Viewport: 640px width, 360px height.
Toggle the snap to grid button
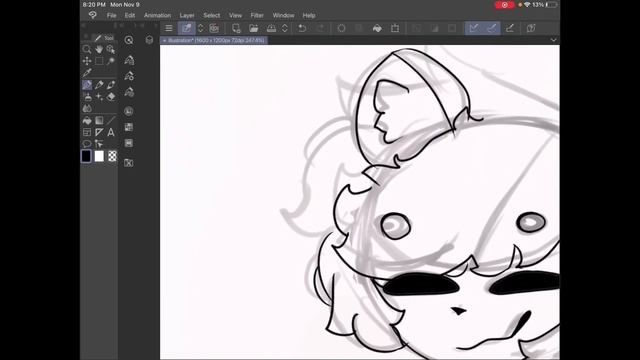coord(510,28)
